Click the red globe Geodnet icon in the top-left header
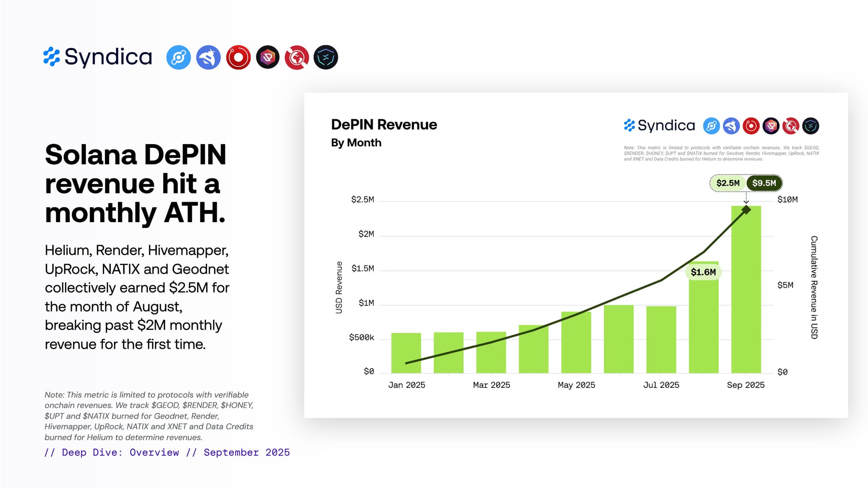Image resolution: width=868 pixels, height=488 pixels. (x=297, y=57)
